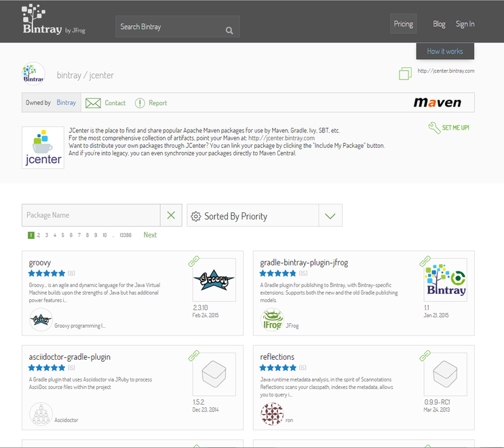504x448 pixels.
Task: Clear the Package Name filter with X
Action: (x=171, y=215)
